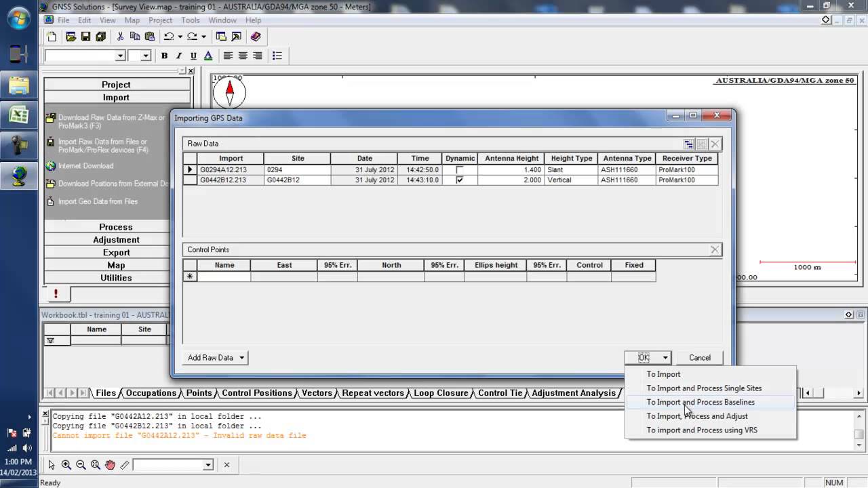Align text left
The width and height of the screenshot is (868, 488).
click(x=228, y=56)
